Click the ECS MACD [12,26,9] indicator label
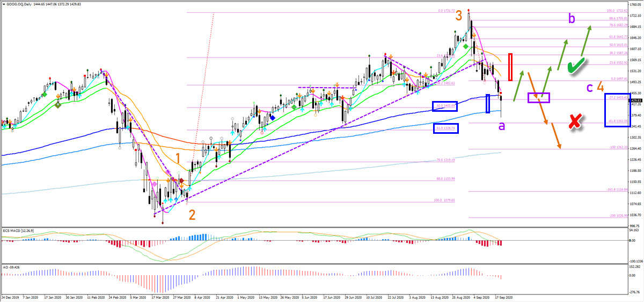Screen dimensions: 644x302 (19, 232)
